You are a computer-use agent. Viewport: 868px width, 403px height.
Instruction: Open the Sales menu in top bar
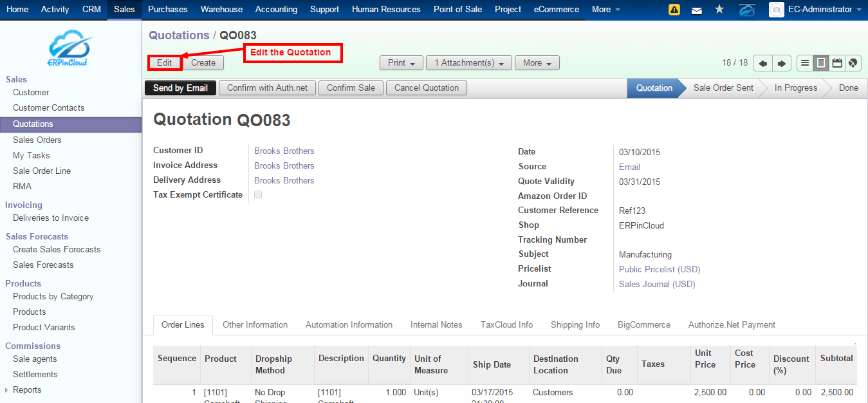point(124,10)
